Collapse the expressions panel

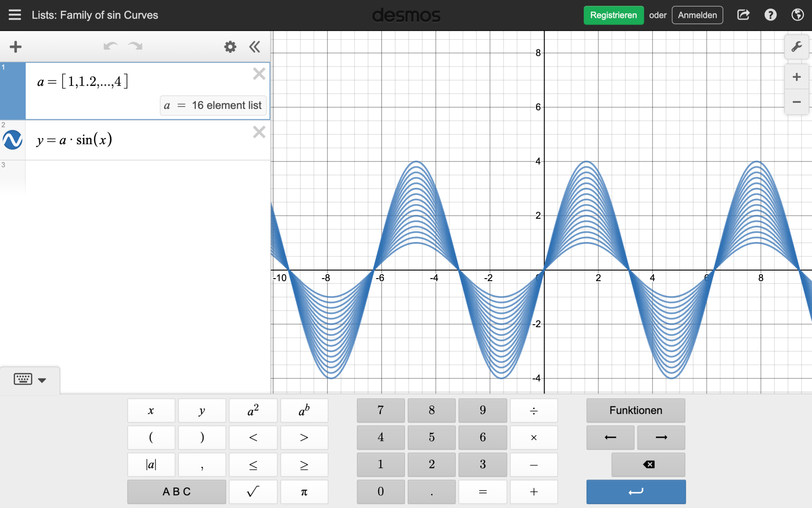pyautogui.click(x=254, y=47)
